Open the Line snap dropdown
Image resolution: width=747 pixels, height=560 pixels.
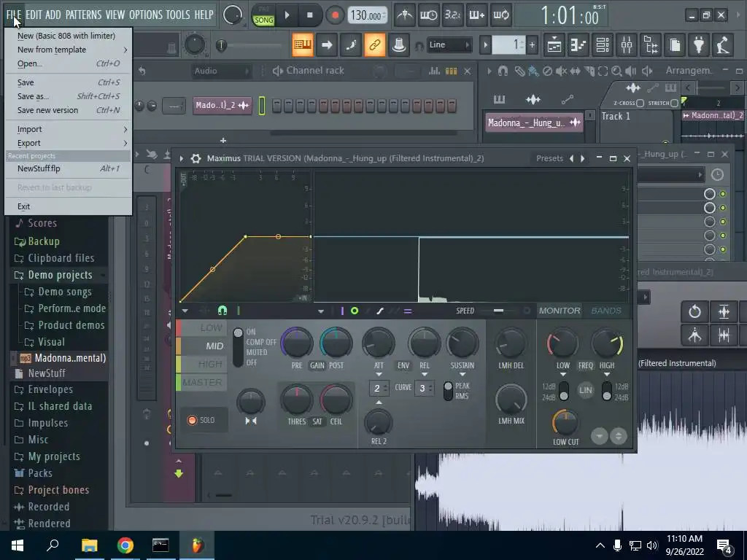[449, 44]
